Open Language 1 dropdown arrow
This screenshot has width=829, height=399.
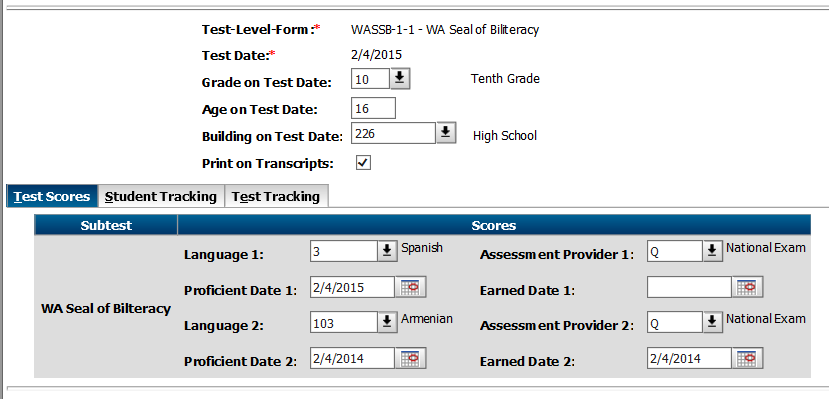coord(387,251)
